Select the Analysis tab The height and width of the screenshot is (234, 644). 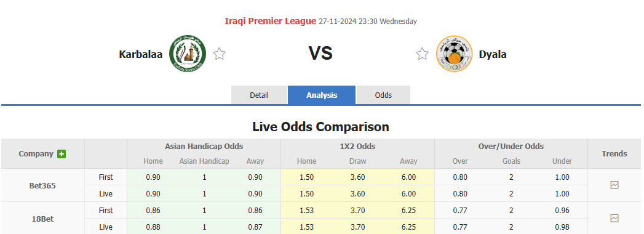(322, 95)
